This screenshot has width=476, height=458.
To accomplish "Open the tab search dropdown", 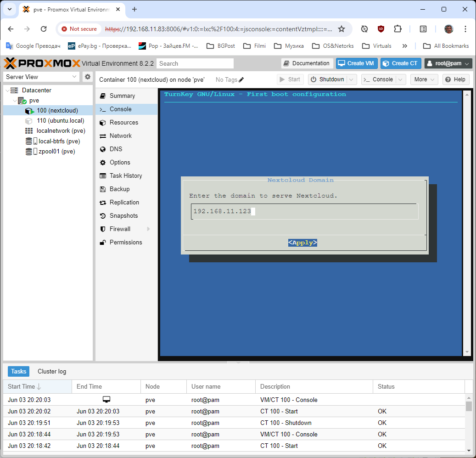I will [10, 9].
